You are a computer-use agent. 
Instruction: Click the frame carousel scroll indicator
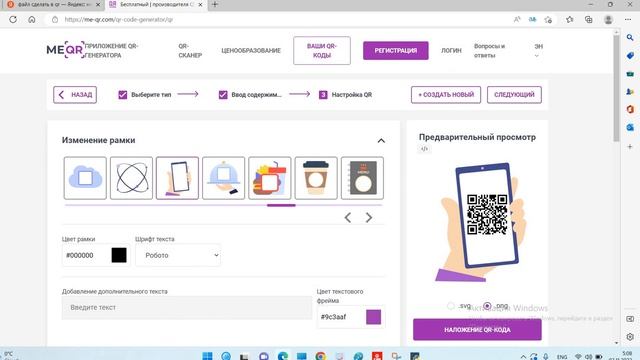(281, 205)
